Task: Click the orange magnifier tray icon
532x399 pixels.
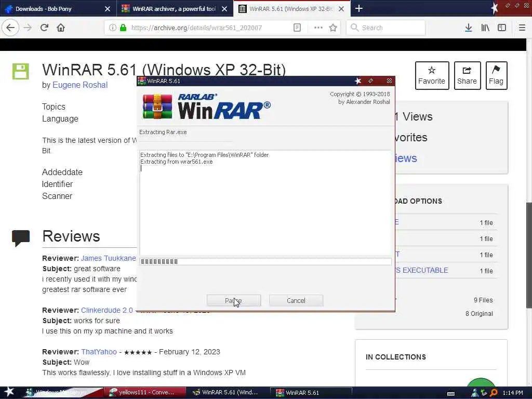Action: point(494,393)
